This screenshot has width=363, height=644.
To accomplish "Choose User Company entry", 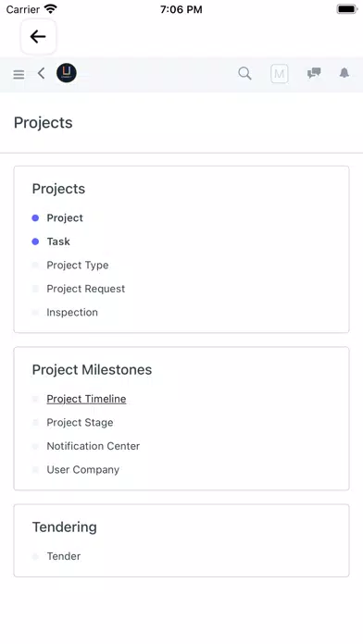I will 83,470.
